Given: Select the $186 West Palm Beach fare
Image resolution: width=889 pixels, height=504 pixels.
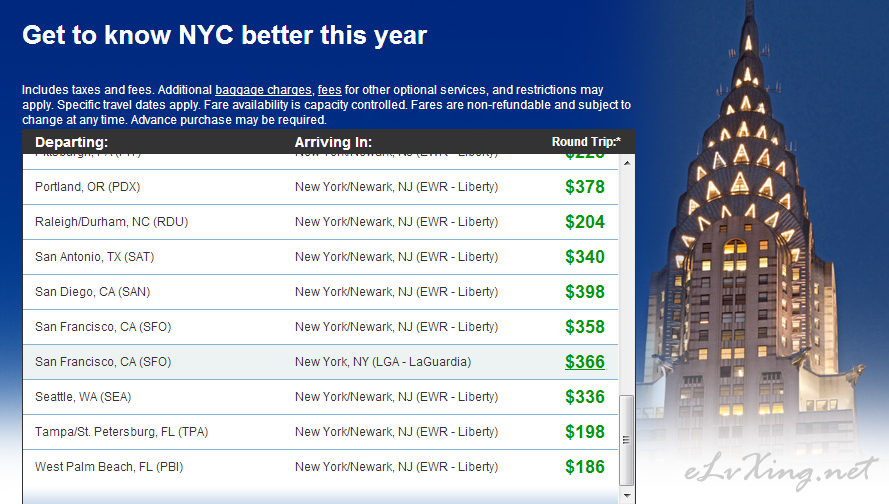Looking at the screenshot, I should (x=585, y=467).
